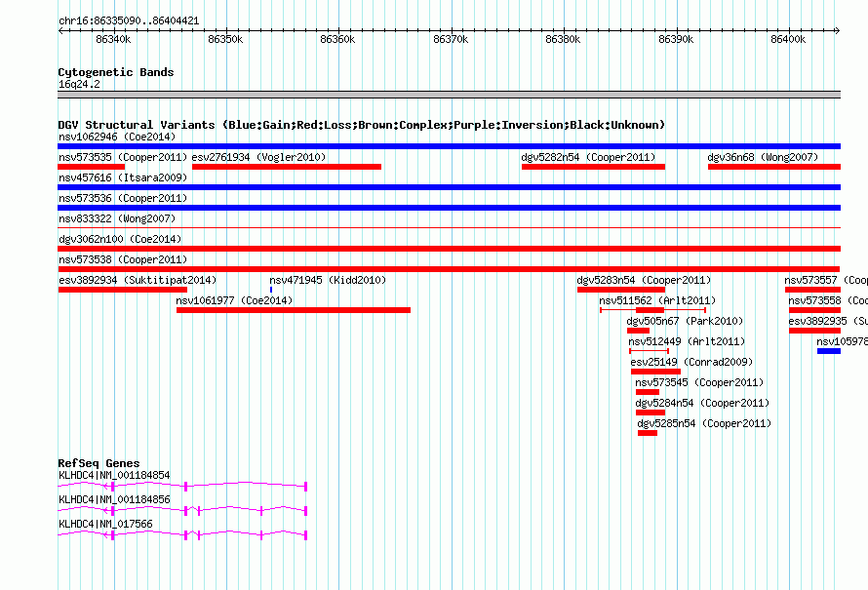Click the esv25149 red loss bar
The height and width of the screenshot is (590, 868).
655,372
